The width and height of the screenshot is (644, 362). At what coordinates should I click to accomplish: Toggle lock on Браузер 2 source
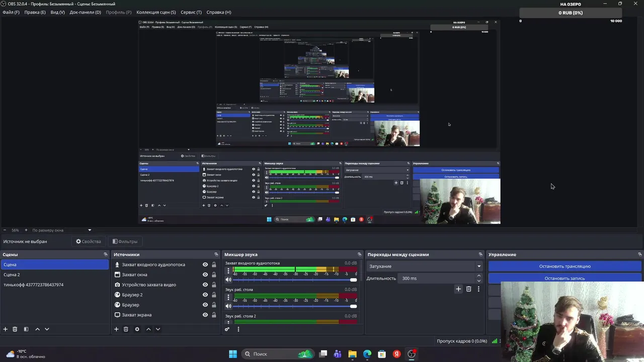(x=214, y=295)
